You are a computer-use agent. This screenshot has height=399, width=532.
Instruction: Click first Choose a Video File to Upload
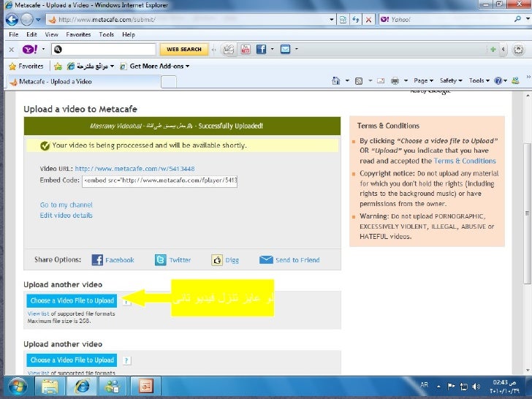pyautogui.click(x=72, y=300)
